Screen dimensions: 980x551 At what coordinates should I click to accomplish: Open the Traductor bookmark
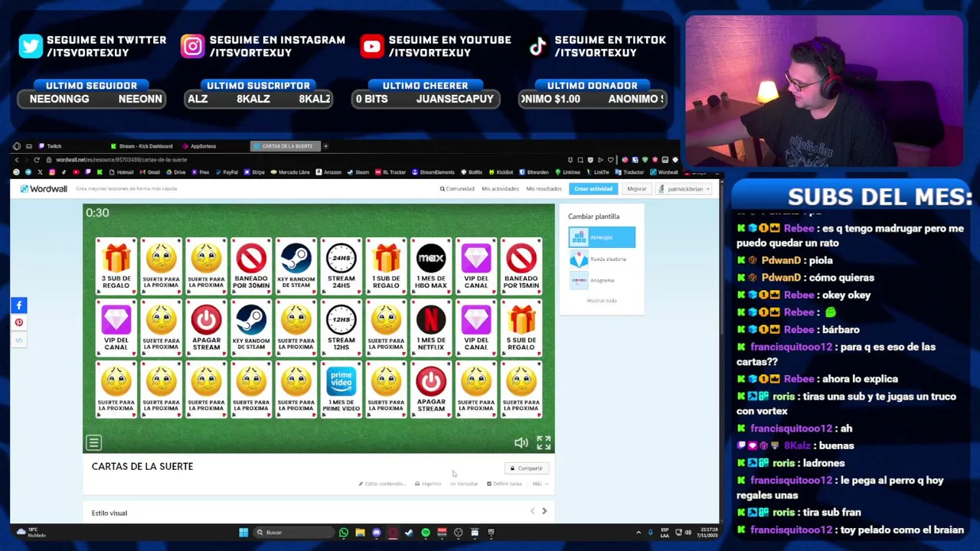pyautogui.click(x=630, y=172)
